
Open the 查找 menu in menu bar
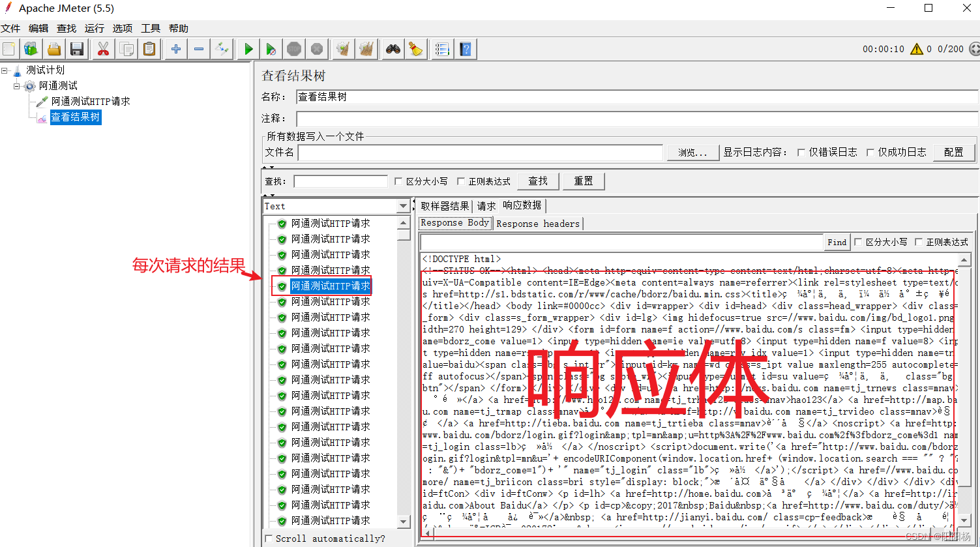pyautogui.click(x=67, y=29)
